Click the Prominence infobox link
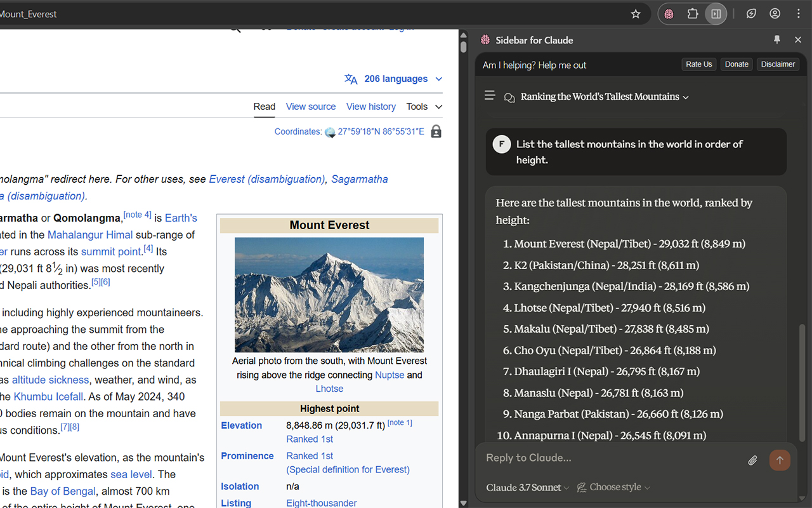The width and height of the screenshot is (812, 508). 247,456
